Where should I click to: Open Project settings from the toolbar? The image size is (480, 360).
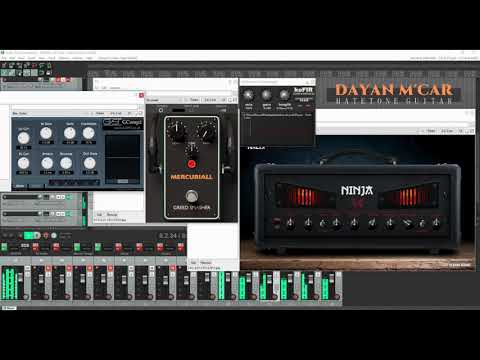click(x=27, y=65)
